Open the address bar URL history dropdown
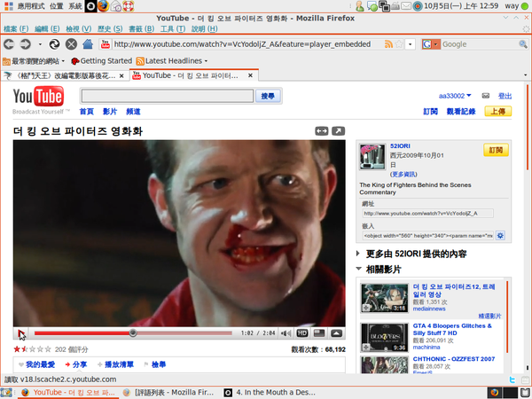Screen dimensions: 532x399 pyautogui.click(x=411, y=44)
